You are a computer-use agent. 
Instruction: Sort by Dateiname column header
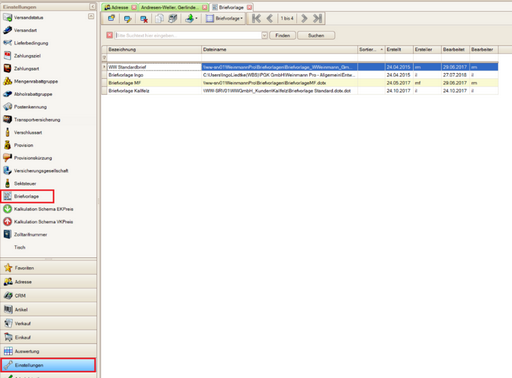click(279, 49)
